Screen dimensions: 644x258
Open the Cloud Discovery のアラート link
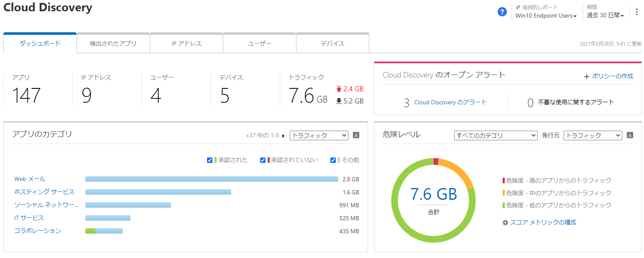point(450,102)
